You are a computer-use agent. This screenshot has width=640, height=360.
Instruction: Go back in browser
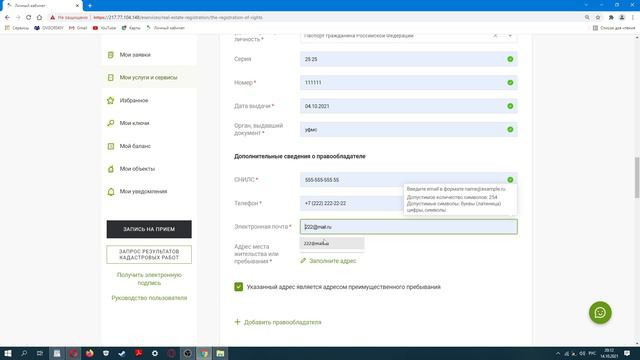tap(7, 18)
